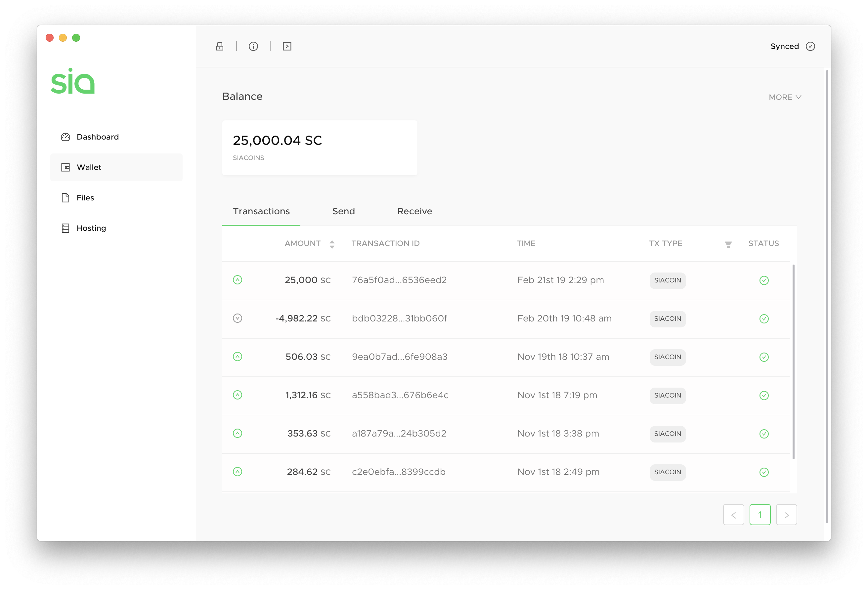Image resolution: width=868 pixels, height=590 pixels.
Task: Click SIACOIN tag on Feb 21st row
Action: (668, 280)
